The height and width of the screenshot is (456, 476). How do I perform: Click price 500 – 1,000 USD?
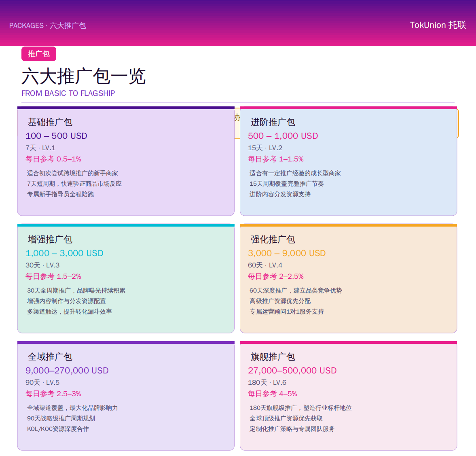tap(283, 136)
